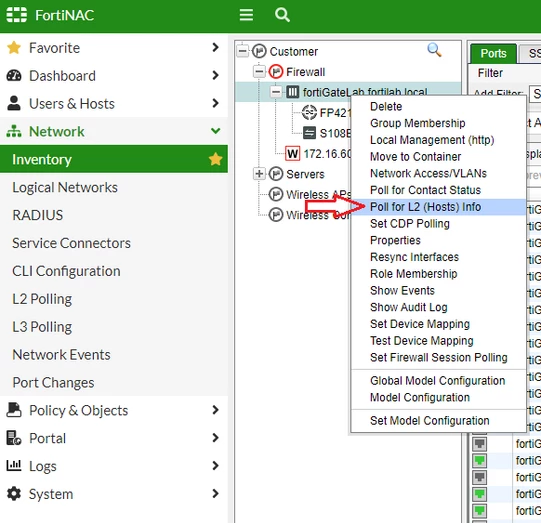541x523 pixels.
Task: Click the Logs chart icon
Action: (14, 465)
